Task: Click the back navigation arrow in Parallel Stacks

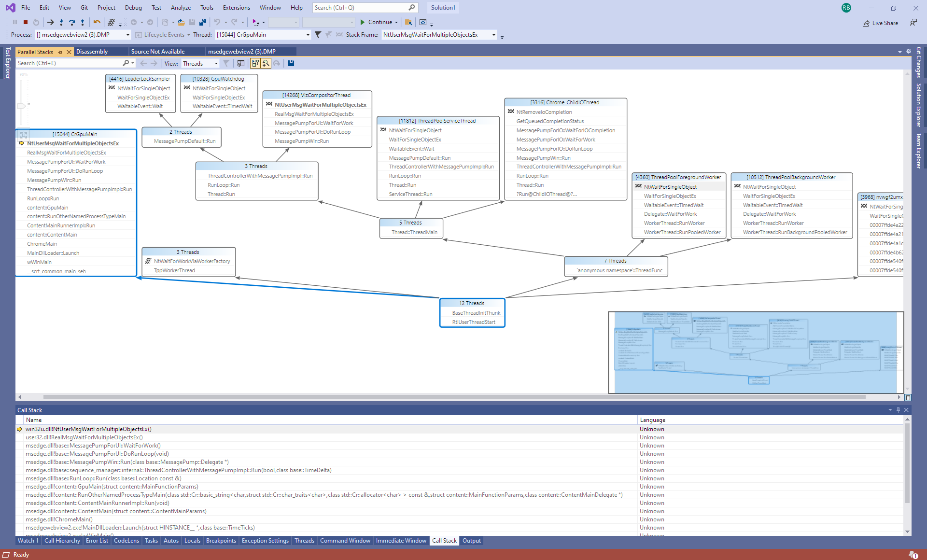Action: tap(144, 63)
